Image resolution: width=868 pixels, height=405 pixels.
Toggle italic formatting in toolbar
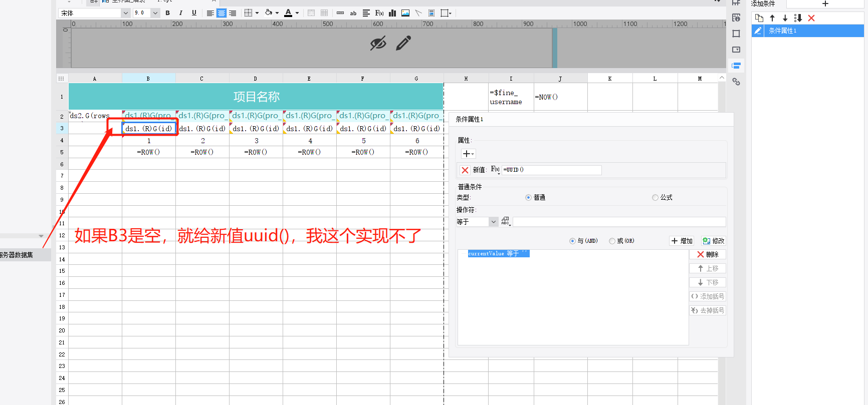coord(181,13)
